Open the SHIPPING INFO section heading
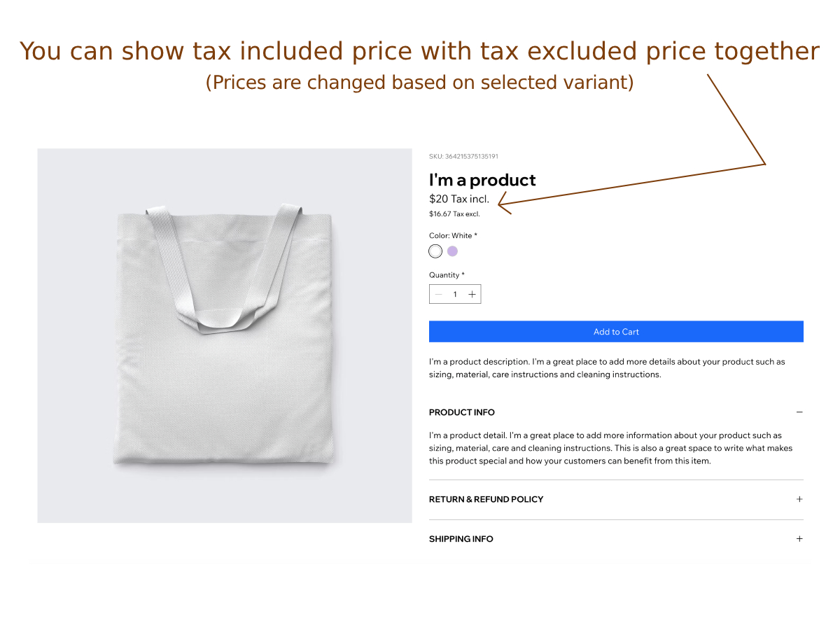This screenshot has height=630, width=840. coord(461,539)
